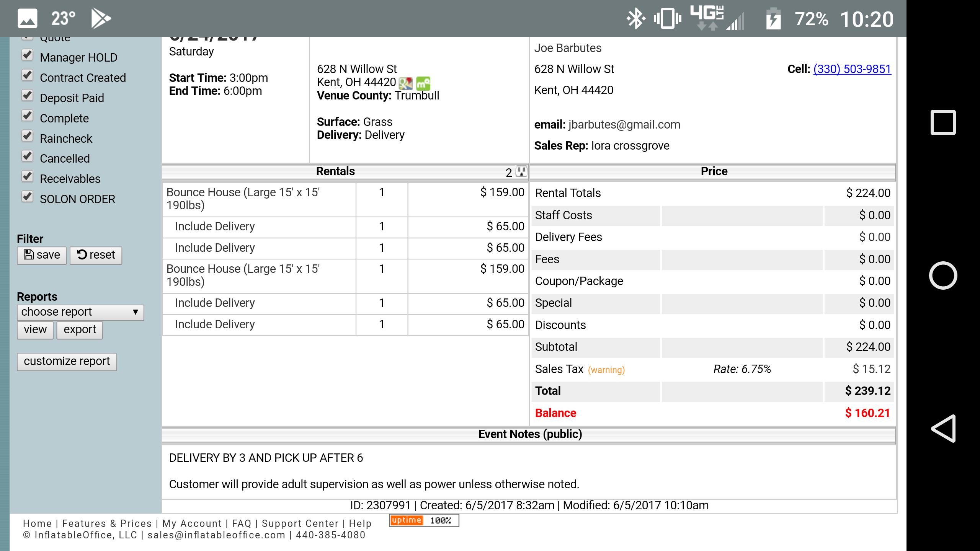The image size is (980, 551).
Task: Click the power outlet icon in the Rentals header
Action: [521, 171]
